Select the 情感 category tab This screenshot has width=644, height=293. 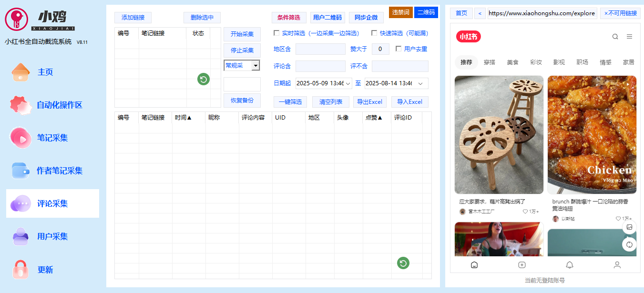[605, 62]
